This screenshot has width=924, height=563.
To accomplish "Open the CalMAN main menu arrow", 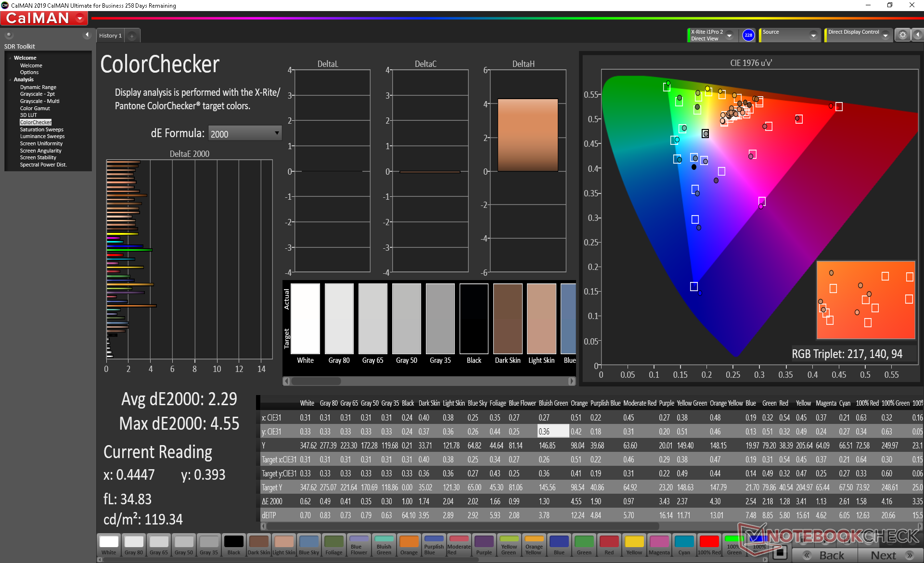I will click(80, 18).
